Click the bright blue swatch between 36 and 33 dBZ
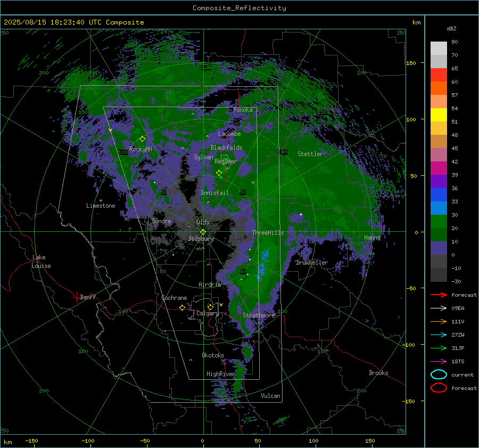This screenshot has width=479, height=448. click(x=439, y=194)
